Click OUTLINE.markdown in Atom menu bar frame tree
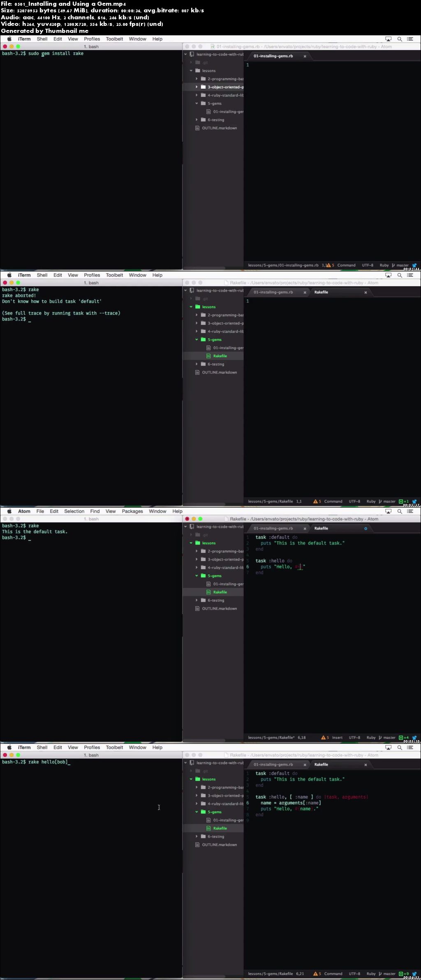 click(x=220, y=609)
